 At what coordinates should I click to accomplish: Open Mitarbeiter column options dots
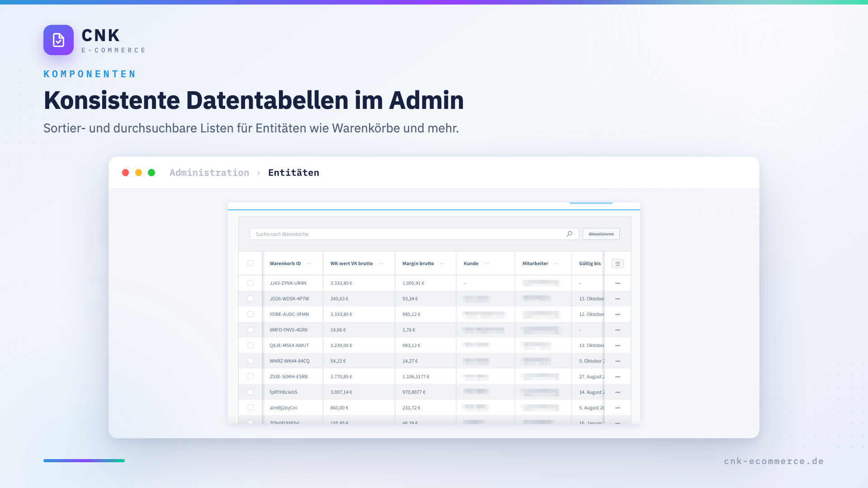point(557,263)
